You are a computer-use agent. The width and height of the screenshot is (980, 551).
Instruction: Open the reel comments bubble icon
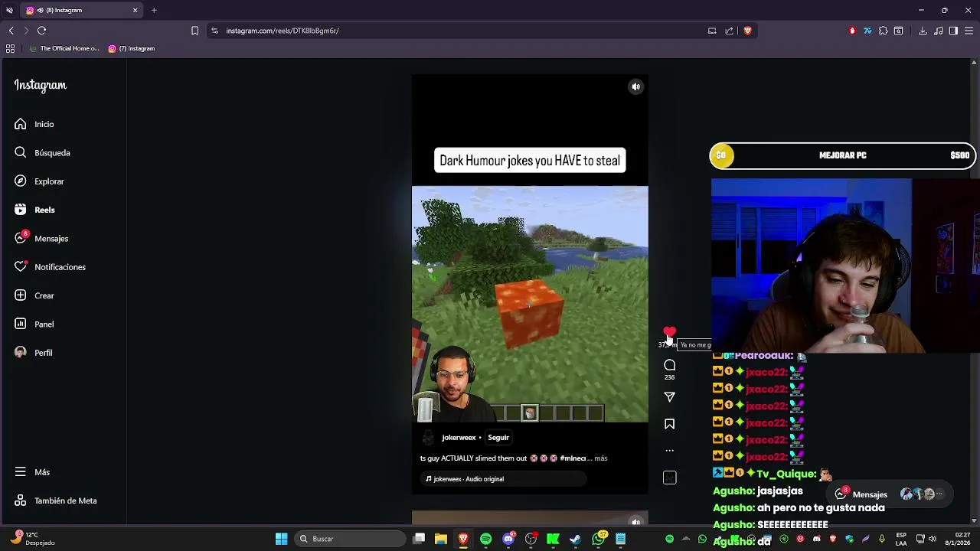(x=669, y=365)
